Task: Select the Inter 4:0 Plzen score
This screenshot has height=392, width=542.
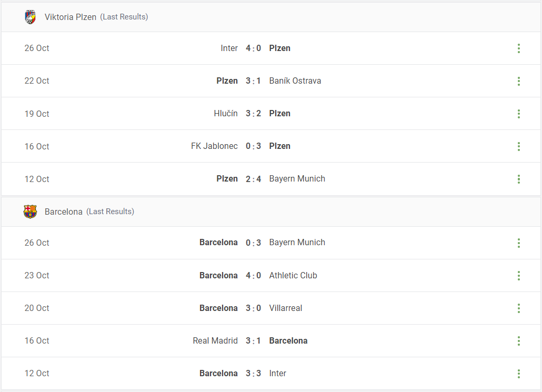Action: pyautogui.click(x=253, y=48)
